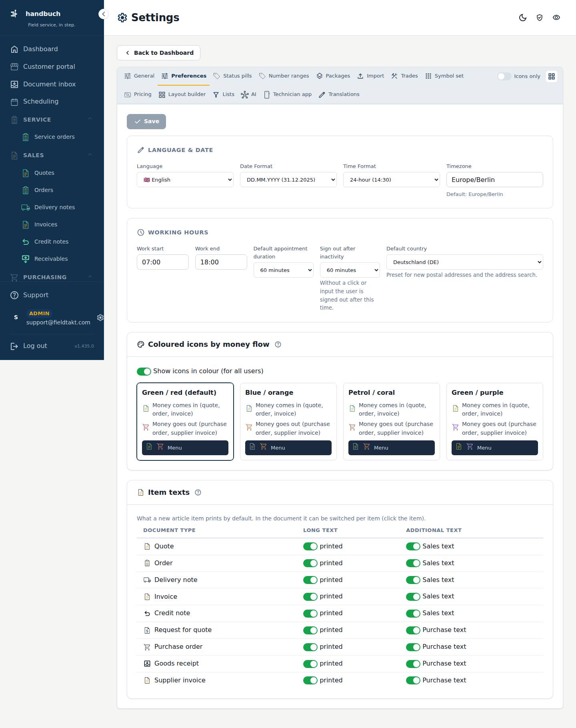The width and height of the screenshot is (576, 728).
Task: Click the eye icon in header
Action: pos(556,18)
